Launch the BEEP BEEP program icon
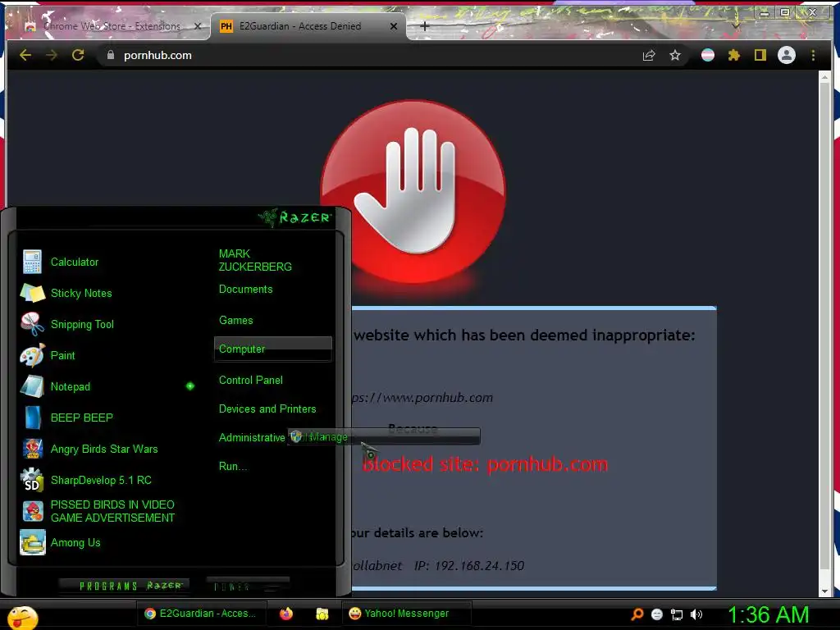Screen dimensions: 840x630 [x=32, y=418]
